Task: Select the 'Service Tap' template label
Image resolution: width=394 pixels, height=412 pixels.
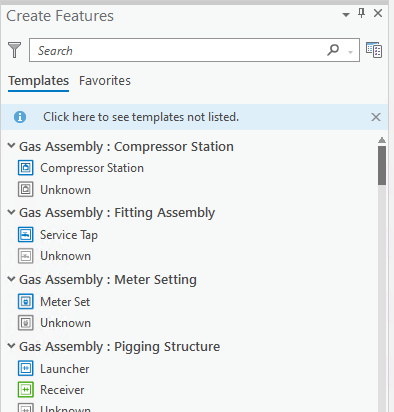Action: pos(69,235)
